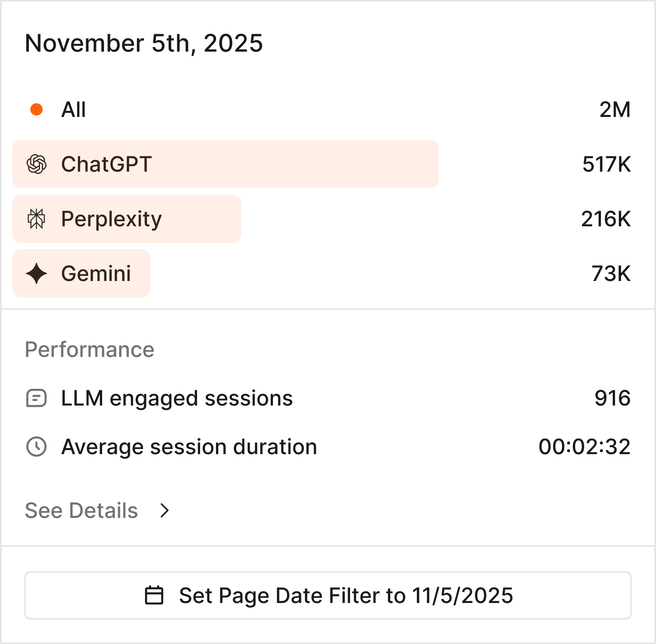Click the calendar icon in date filter button
Screen dimensions: 656x644
[x=154, y=595]
